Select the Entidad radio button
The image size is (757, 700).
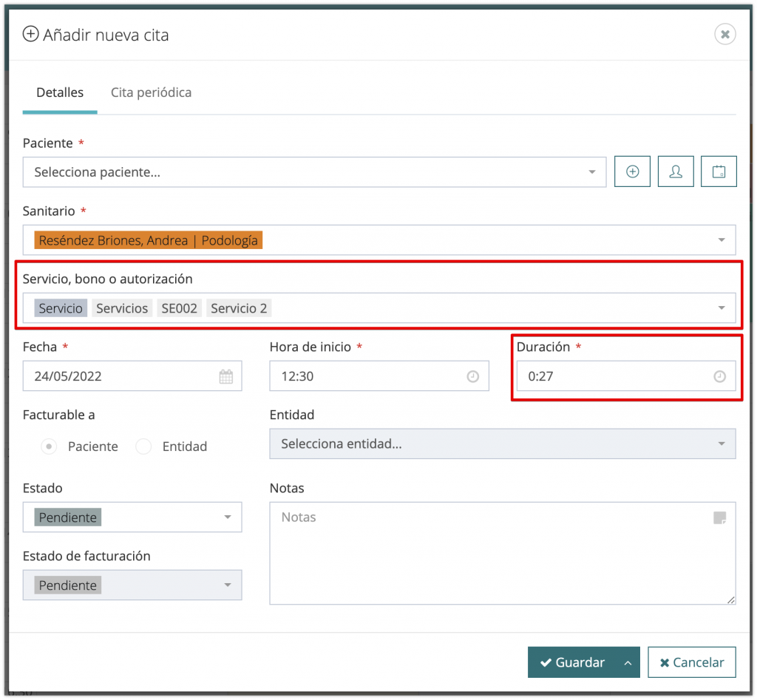coord(143,446)
